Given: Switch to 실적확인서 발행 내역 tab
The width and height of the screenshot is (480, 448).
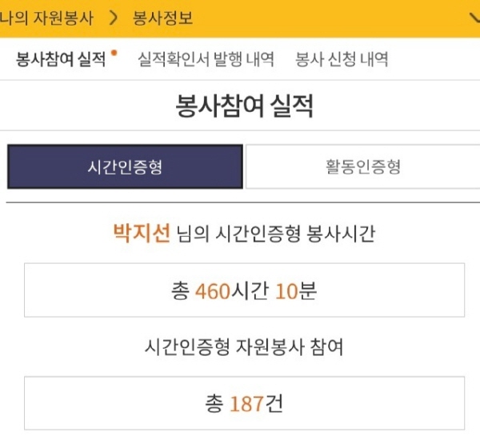Looking at the screenshot, I should click(206, 59).
